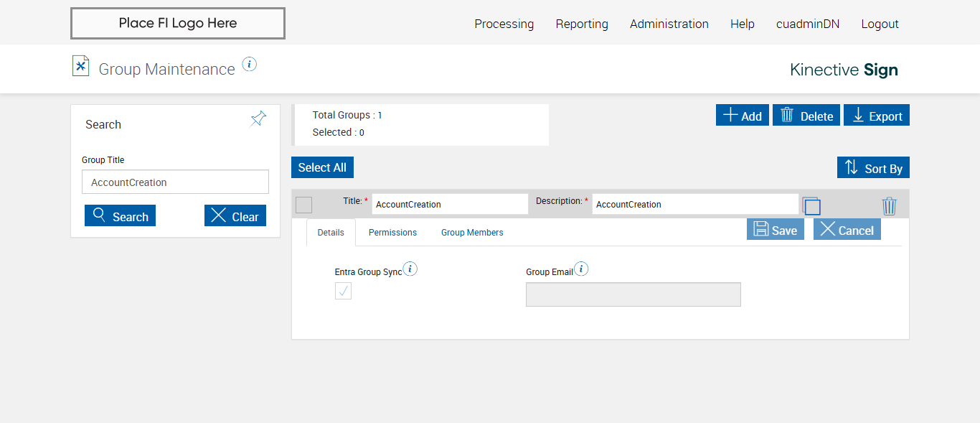Click the trash icon in AccountCreation row
The image size is (980, 423).
889,207
